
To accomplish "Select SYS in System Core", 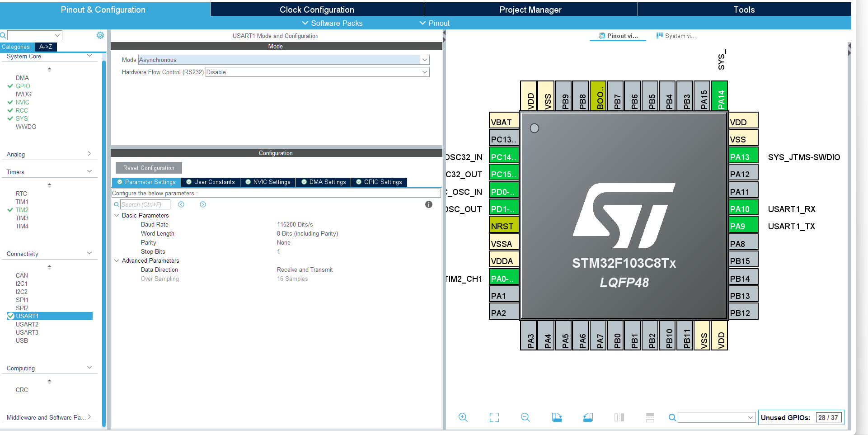I will [22, 118].
